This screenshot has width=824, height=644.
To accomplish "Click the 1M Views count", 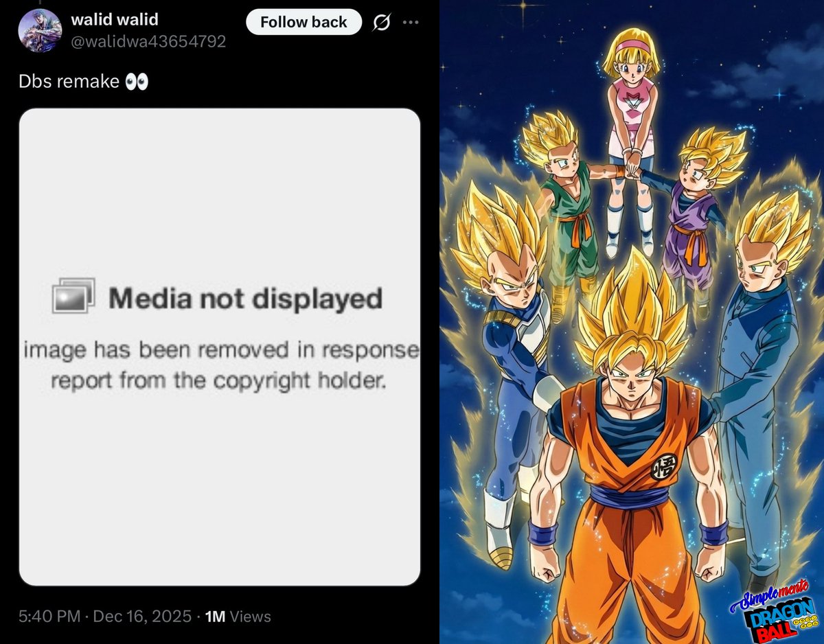I will (x=238, y=616).
